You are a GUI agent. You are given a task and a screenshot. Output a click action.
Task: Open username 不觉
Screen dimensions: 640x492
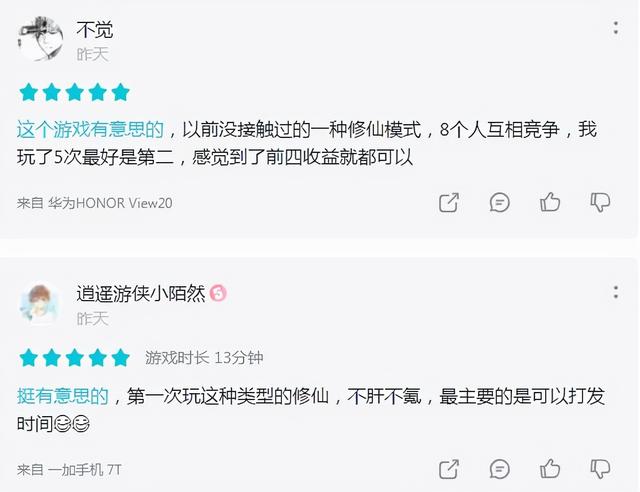tap(95, 29)
